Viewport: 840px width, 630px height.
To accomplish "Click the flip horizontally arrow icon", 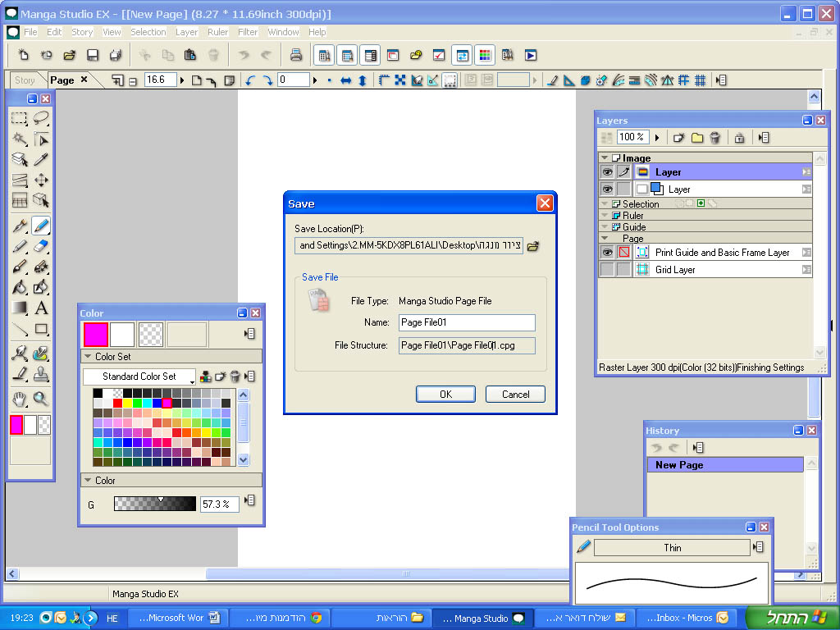I will [x=346, y=80].
